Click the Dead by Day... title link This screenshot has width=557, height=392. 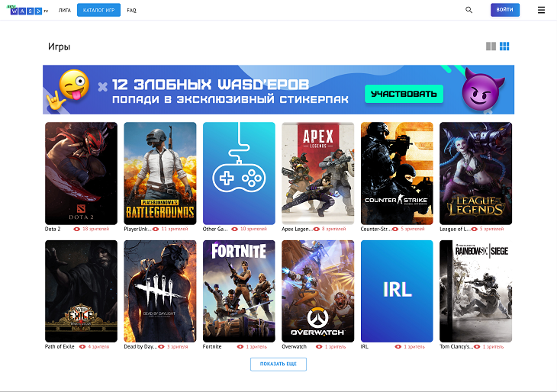pos(140,346)
